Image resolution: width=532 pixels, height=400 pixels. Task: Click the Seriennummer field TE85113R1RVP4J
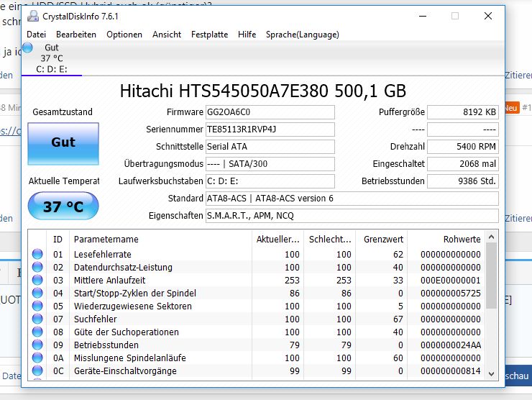coord(270,129)
